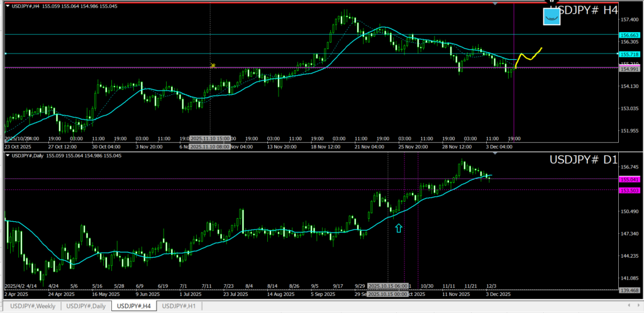This screenshot has width=644, height=313.
Task: Click the magenta 155.041 price label
Action: (x=630, y=179)
